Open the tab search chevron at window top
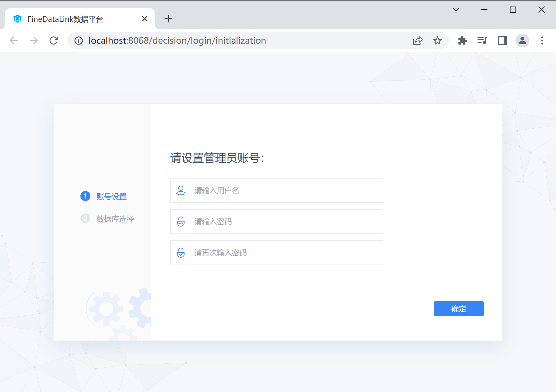Screen dimensions: 556x392 tap(456, 10)
